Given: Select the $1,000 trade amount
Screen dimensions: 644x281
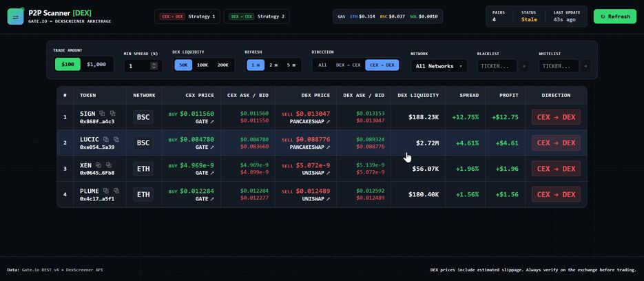Looking at the screenshot, I should (96, 65).
